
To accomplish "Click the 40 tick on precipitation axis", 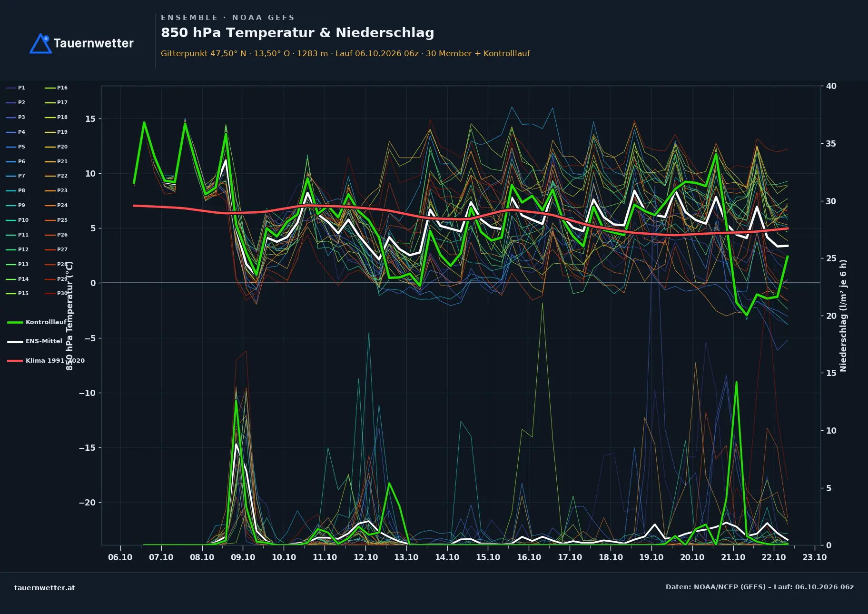I will [831, 86].
